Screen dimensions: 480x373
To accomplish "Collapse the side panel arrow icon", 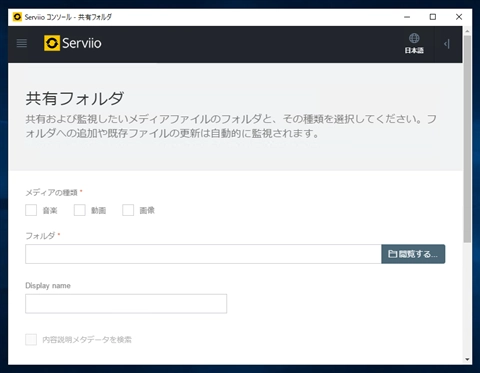I will pyautogui.click(x=447, y=44).
